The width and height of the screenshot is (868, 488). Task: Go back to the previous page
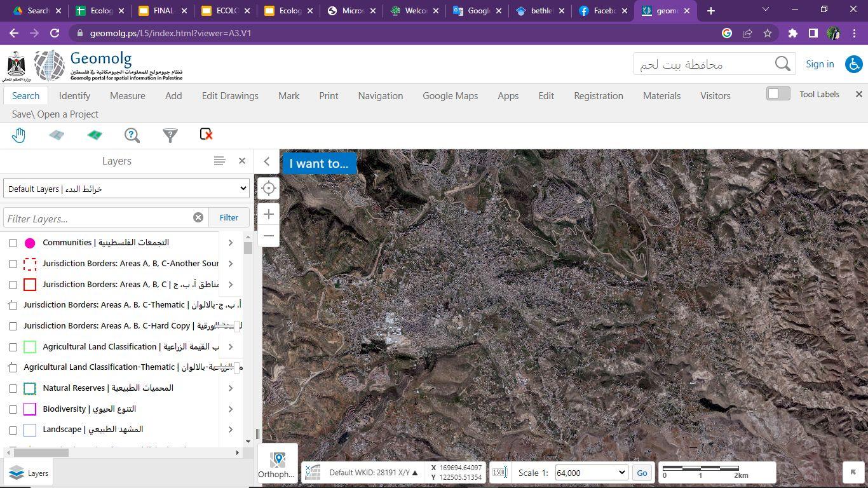[x=14, y=33]
